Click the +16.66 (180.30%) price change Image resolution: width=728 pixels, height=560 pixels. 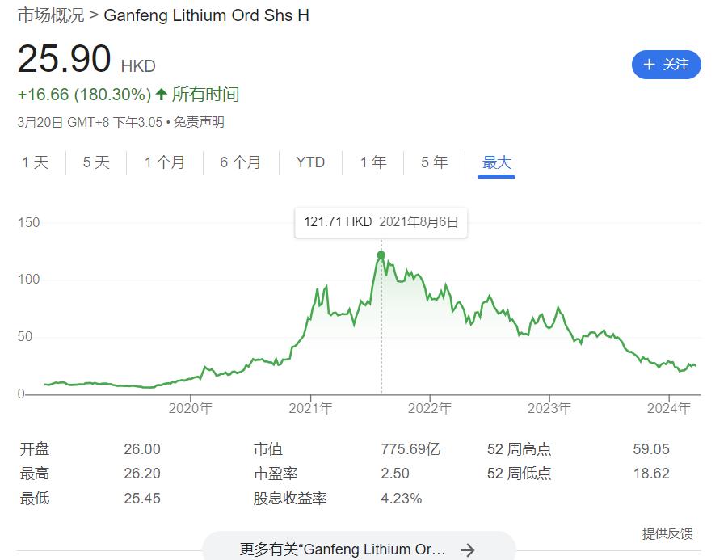(x=85, y=95)
